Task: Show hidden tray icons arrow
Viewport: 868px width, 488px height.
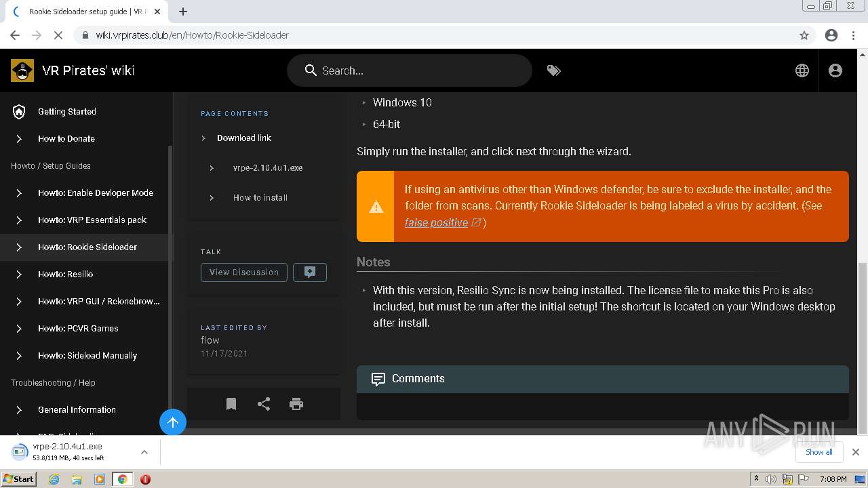Action: click(x=756, y=479)
